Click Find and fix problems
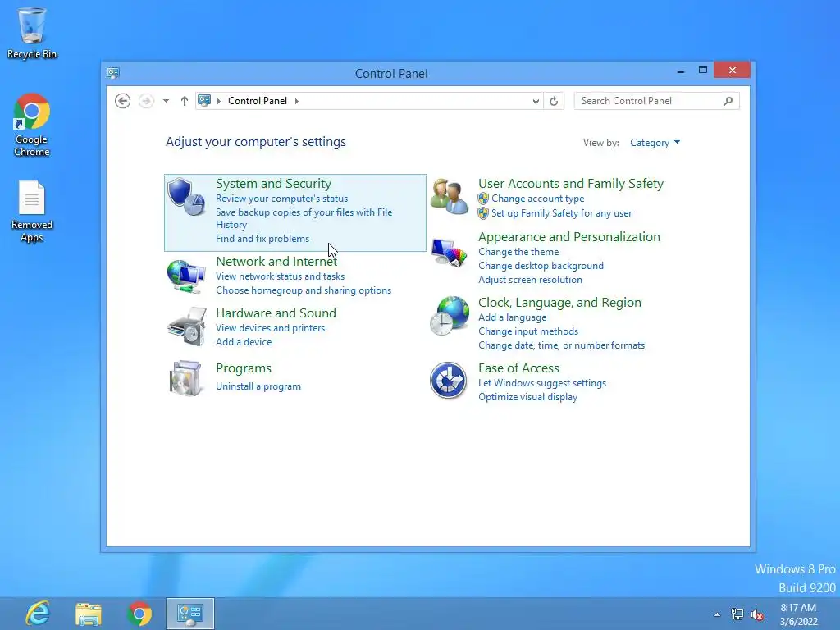 click(x=262, y=239)
